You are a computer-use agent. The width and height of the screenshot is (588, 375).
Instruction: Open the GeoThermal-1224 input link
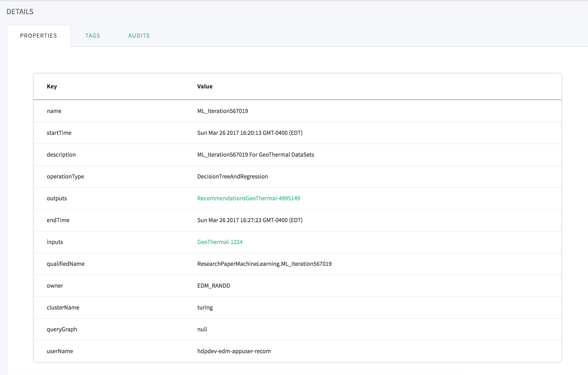220,242
